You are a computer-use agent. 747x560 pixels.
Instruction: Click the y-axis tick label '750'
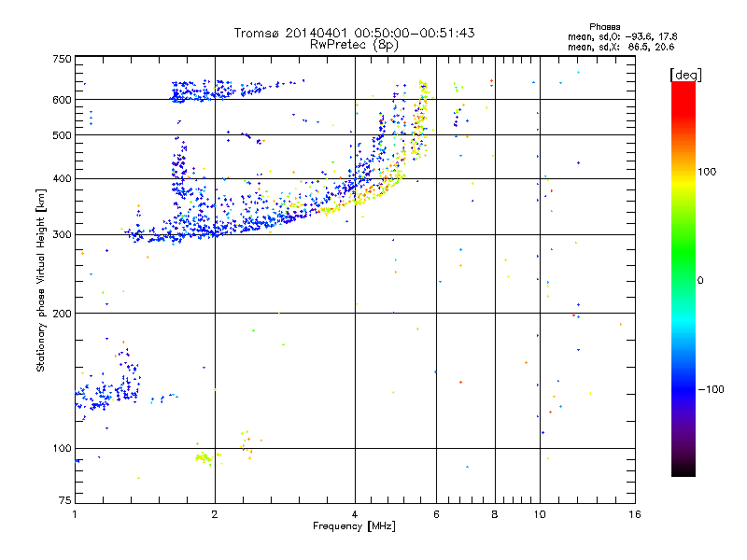click(62, 59)
